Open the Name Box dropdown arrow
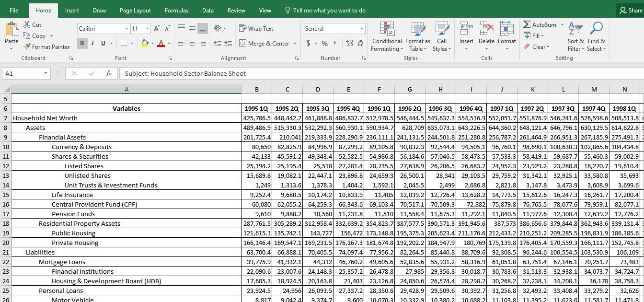The height and width of the screenshot is (302, 644). [46, 73]
